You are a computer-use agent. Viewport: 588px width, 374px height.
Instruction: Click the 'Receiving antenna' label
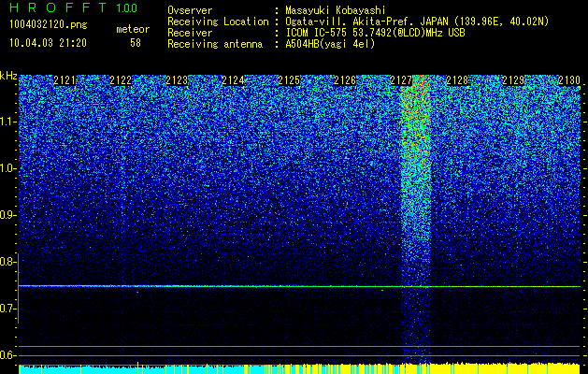coord(215,44)
